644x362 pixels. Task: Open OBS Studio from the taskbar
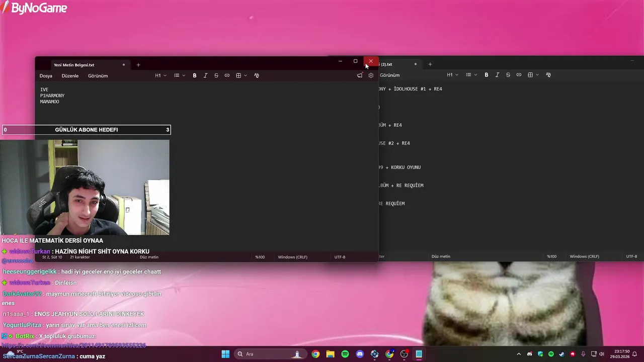click(x=404, y=354)
